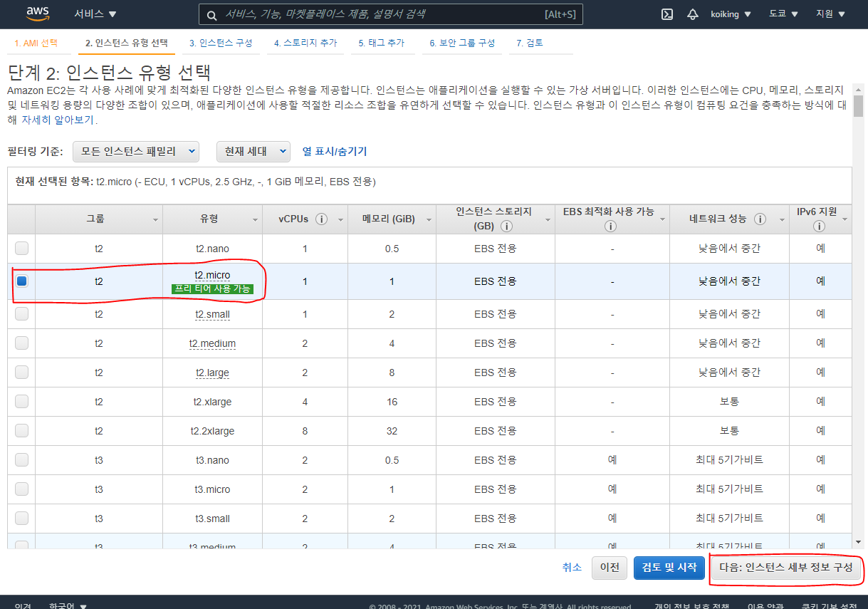Click the t2.xlarge type cell
868x609 pixels.
pos(212,402)
